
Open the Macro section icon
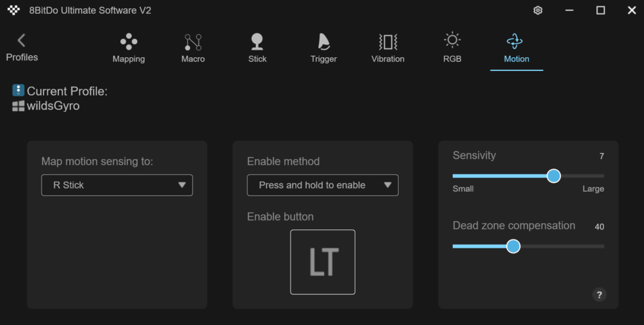tap(193, 42)
